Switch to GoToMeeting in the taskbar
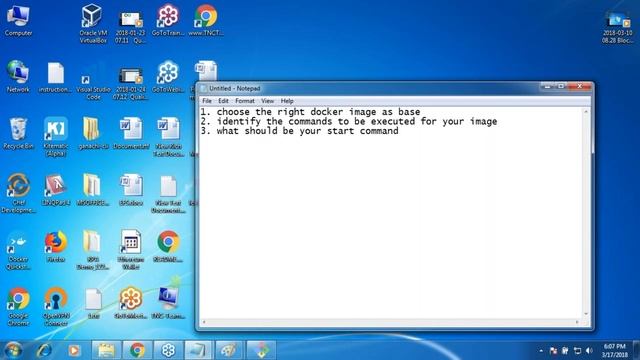 coord(168,350)
